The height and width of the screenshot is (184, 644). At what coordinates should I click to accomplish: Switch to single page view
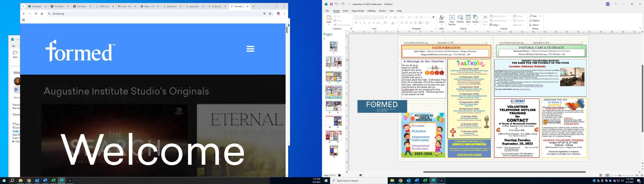pyautogui.click(x=600, y=175)
